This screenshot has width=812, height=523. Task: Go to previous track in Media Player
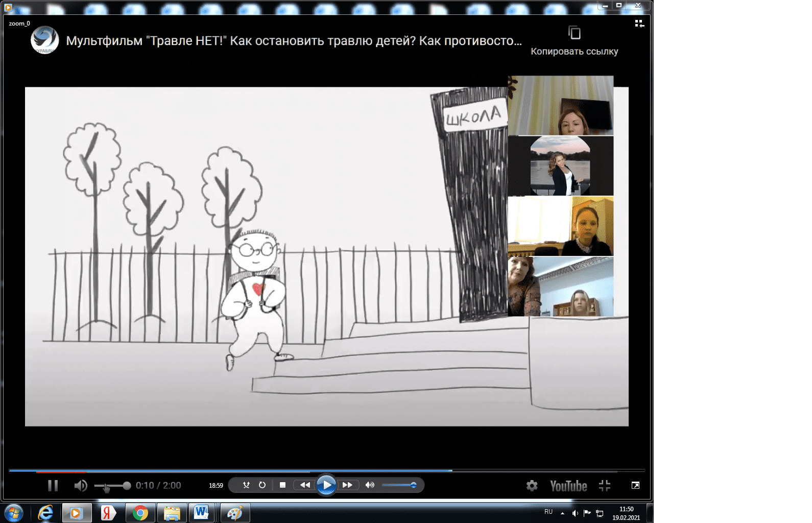point(305,485)
